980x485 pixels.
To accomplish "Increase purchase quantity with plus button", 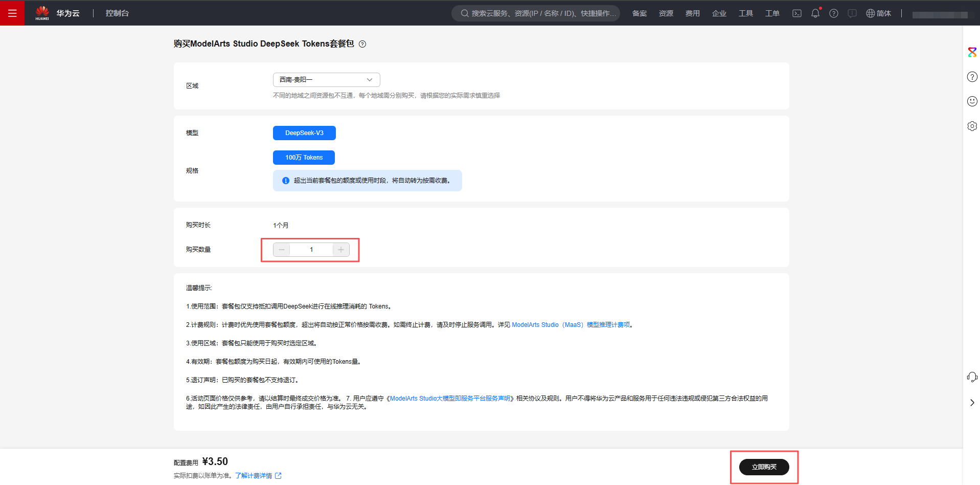I will (341, 250).
